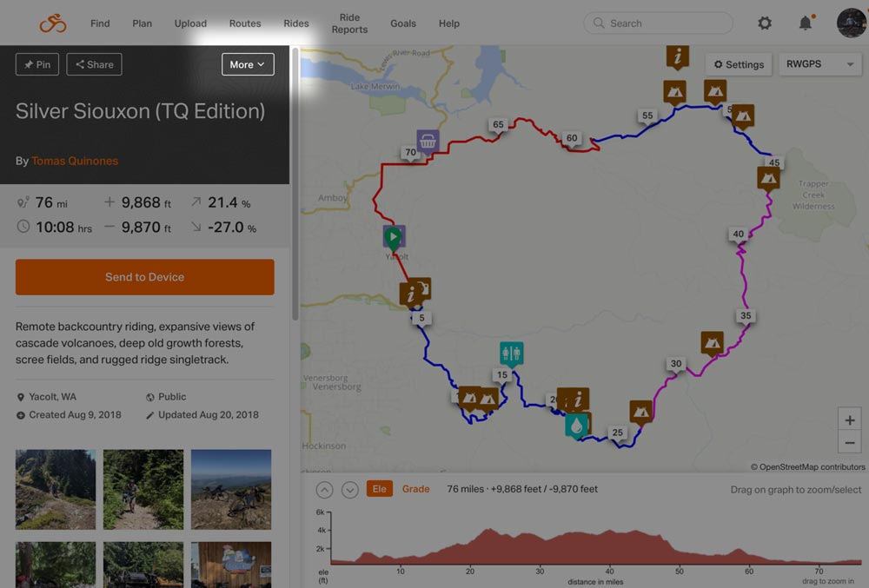Click Send to Device
Image resolution: width=869 pixels, height=588 pixels.
pos(144,277)
